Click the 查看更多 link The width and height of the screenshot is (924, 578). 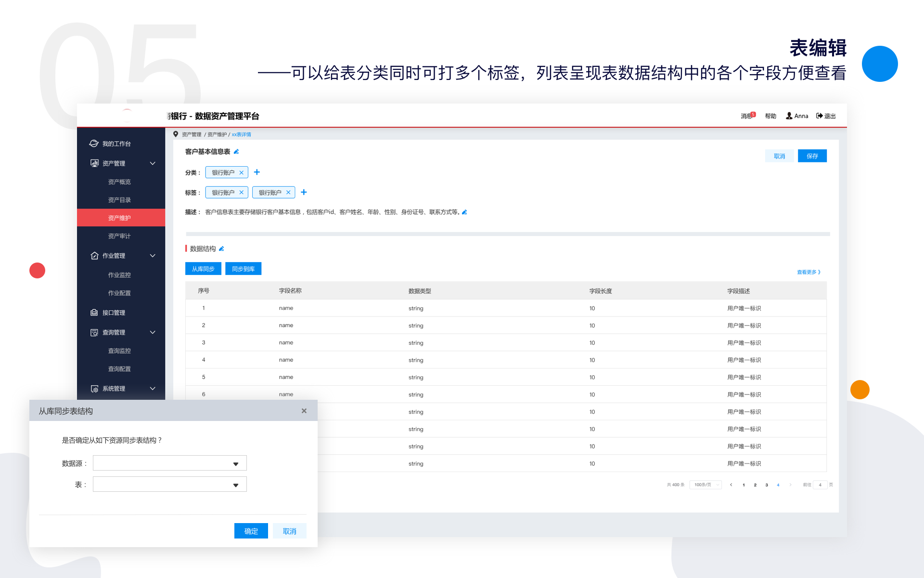point(808,272)
